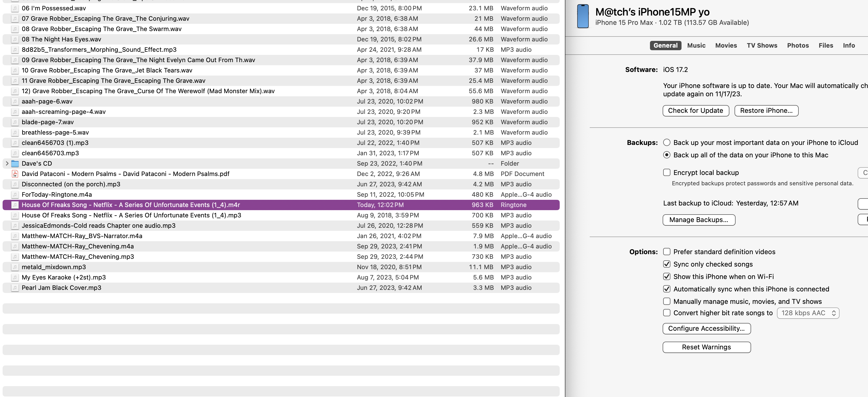Click the icon of the selected .m4r ringtone file
Viewport: 868px width, 397px height.
(x=15, y=205)
